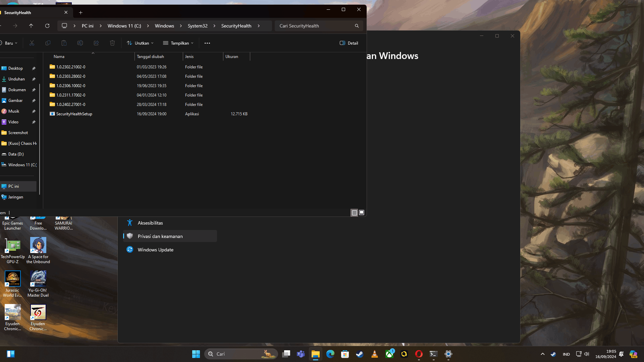
Task: Click the Cut scissors icon in toolbar
Action: pyautogui.click(x=32, y=43)
